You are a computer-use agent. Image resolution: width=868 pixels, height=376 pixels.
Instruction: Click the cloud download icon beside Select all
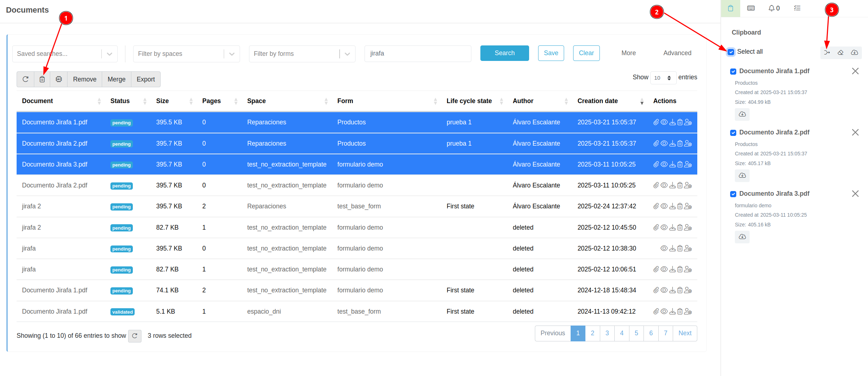point(854,53)
